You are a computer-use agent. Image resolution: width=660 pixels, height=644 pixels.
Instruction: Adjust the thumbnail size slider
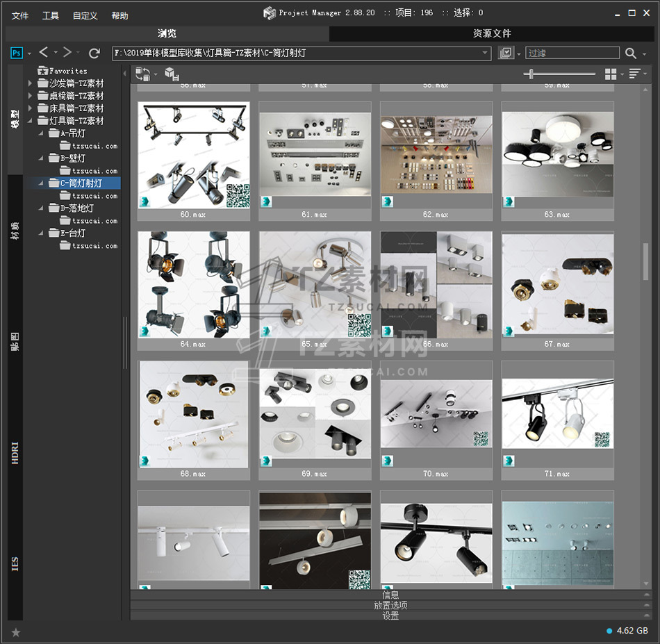(531, 74)
